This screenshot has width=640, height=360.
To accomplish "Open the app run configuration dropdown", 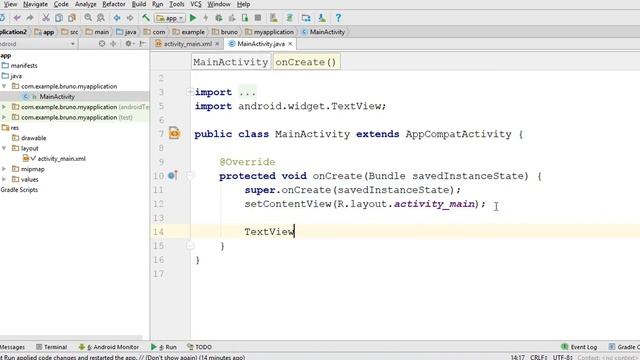I will point(170,18).
